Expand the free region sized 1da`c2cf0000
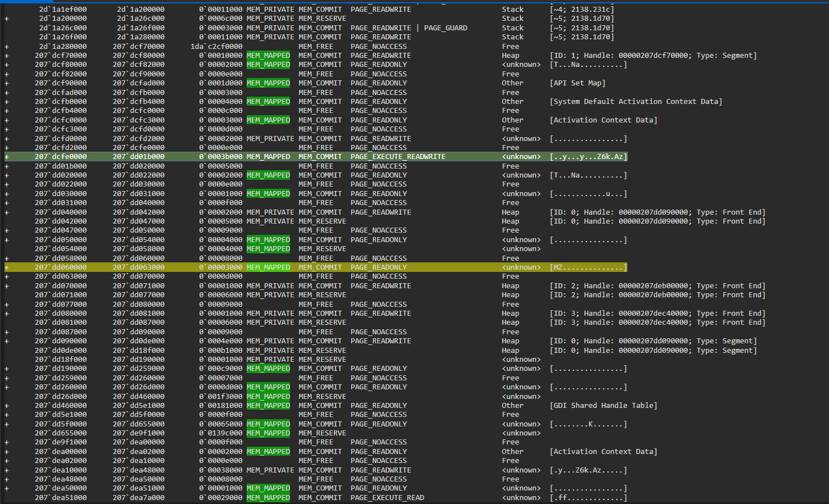This screenshot has width=829, height=504. pyautogui.click(x=7, y=47)
